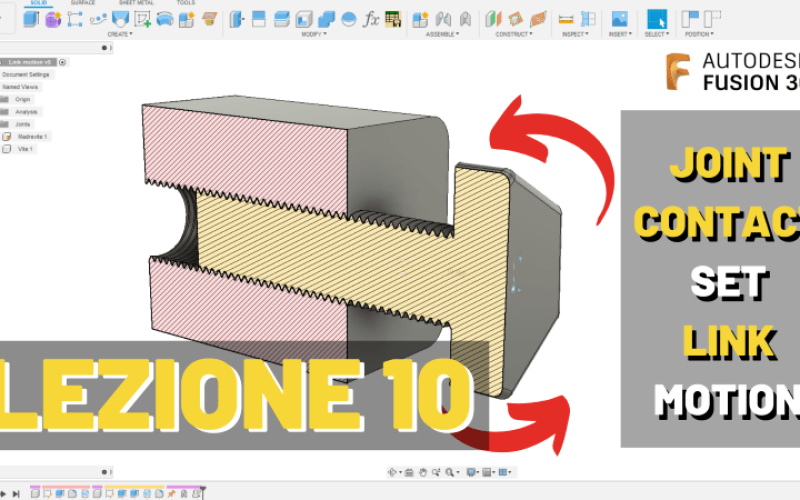This screenshot has width=800, height=500.
Task: Collapse the browser panel using dot button
Action: [104, 48]
